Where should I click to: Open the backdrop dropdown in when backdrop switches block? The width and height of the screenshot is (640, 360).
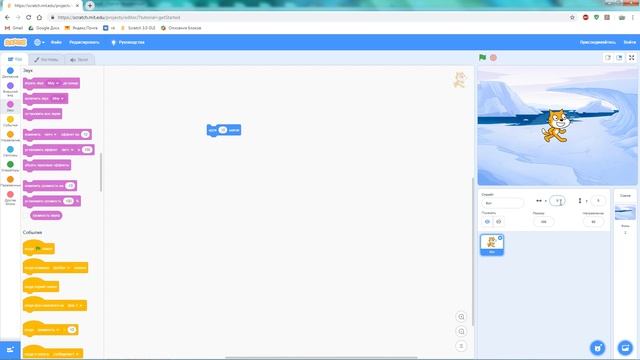pos(74,305)
